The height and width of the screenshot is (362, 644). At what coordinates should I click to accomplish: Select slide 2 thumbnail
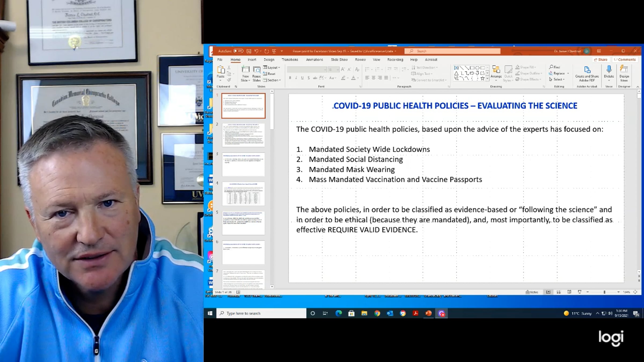tap(243, 135)
